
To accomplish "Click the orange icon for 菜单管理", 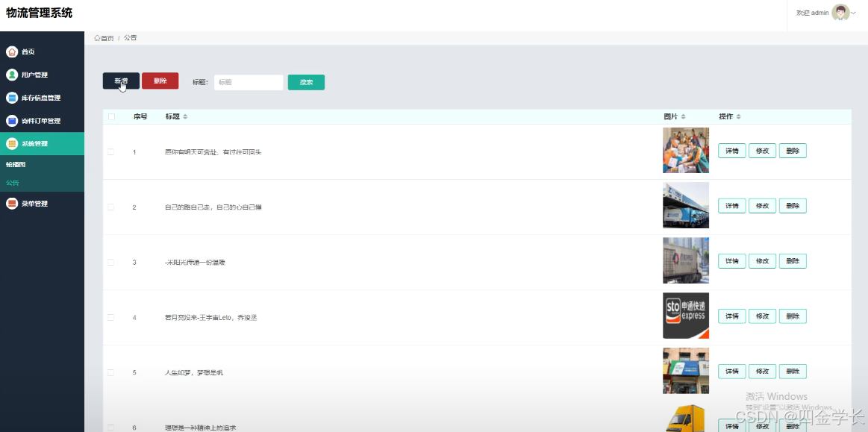I will [12, 204].
